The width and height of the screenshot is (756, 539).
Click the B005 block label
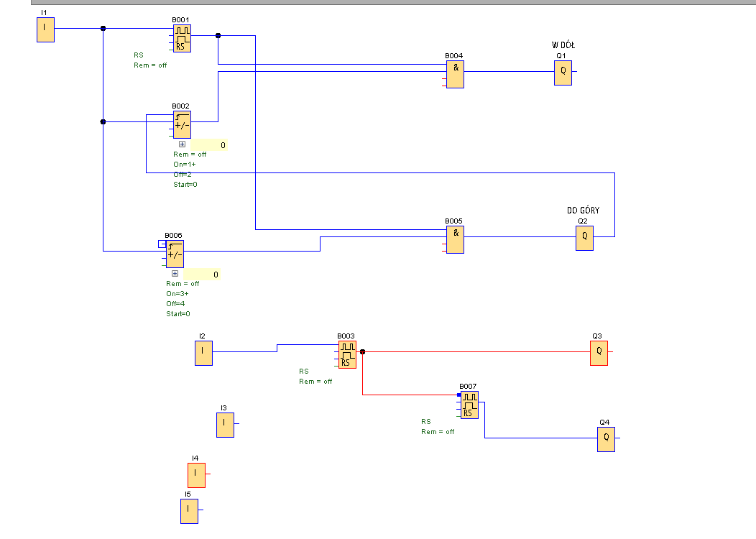(x=453, y=221)
